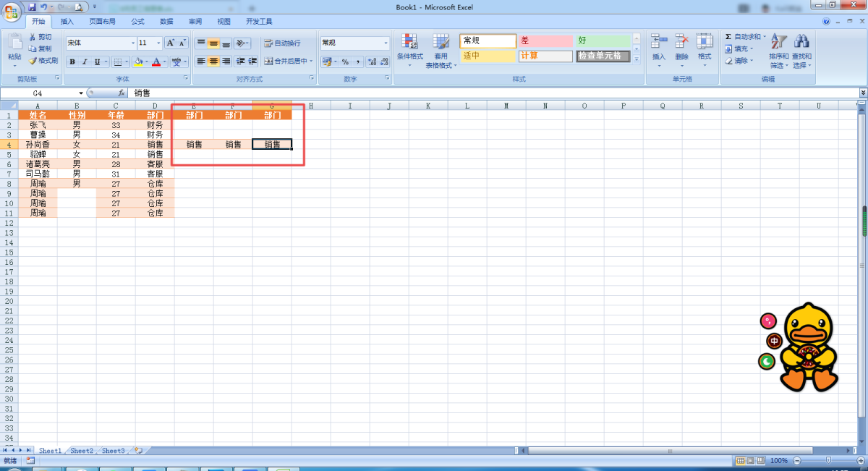Expand the number format dropdown 常规
Image resolution: width=868 pixels, height=471 pixels.
386,43
